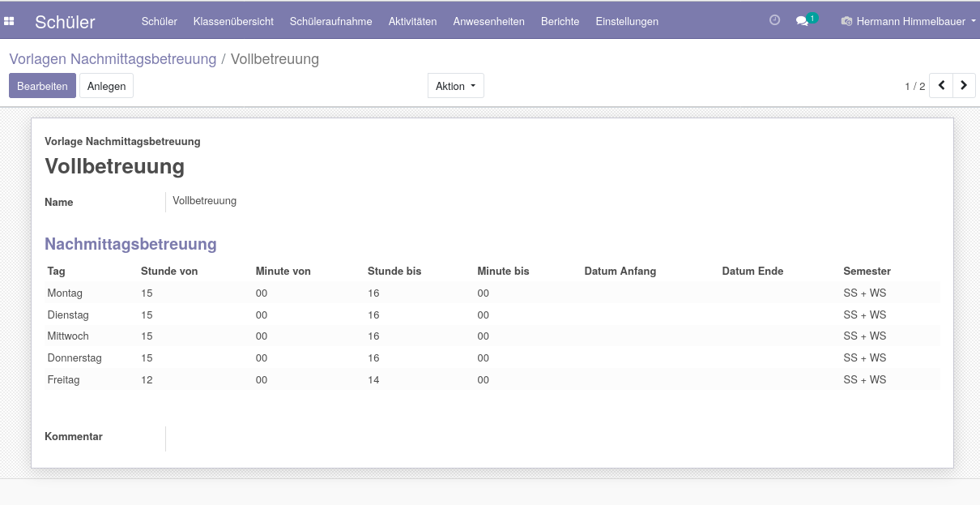
Task: Open the activities clock icon
Action: pos(774,20)
